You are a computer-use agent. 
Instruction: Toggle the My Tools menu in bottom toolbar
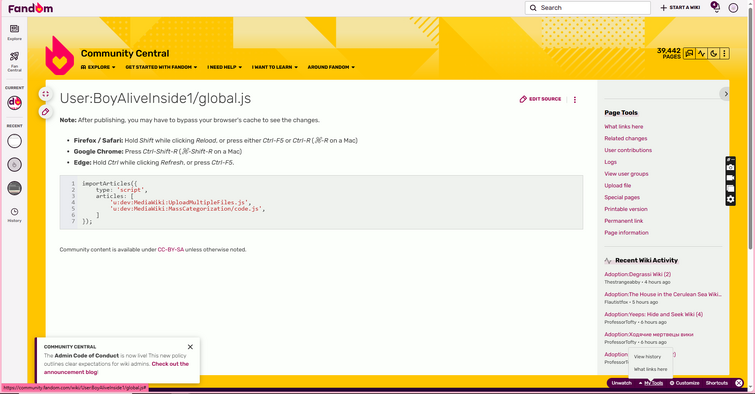pyautogui.click(x=651, y=383)
